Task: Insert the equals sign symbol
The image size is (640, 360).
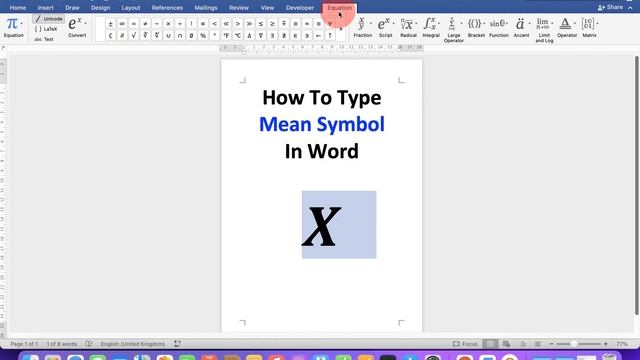Action: pos(133,24)
